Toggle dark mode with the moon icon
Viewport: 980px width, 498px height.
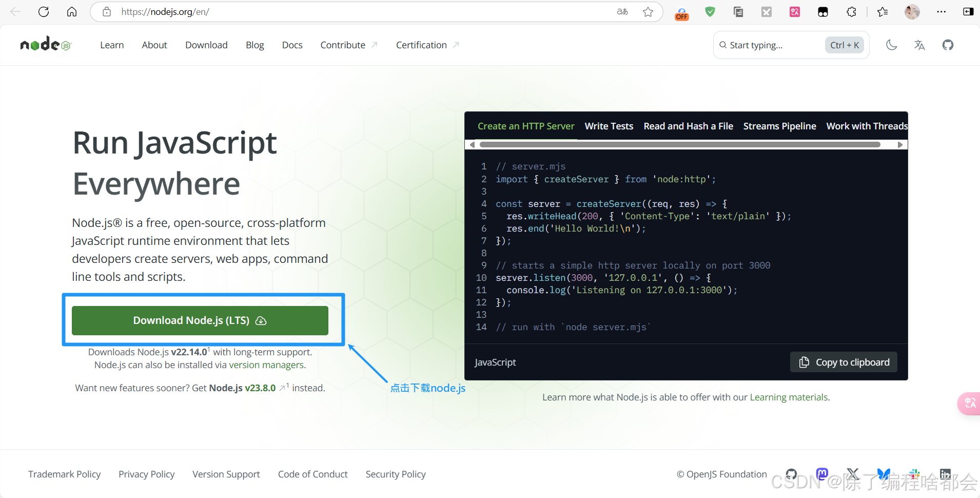pos(892,45)
